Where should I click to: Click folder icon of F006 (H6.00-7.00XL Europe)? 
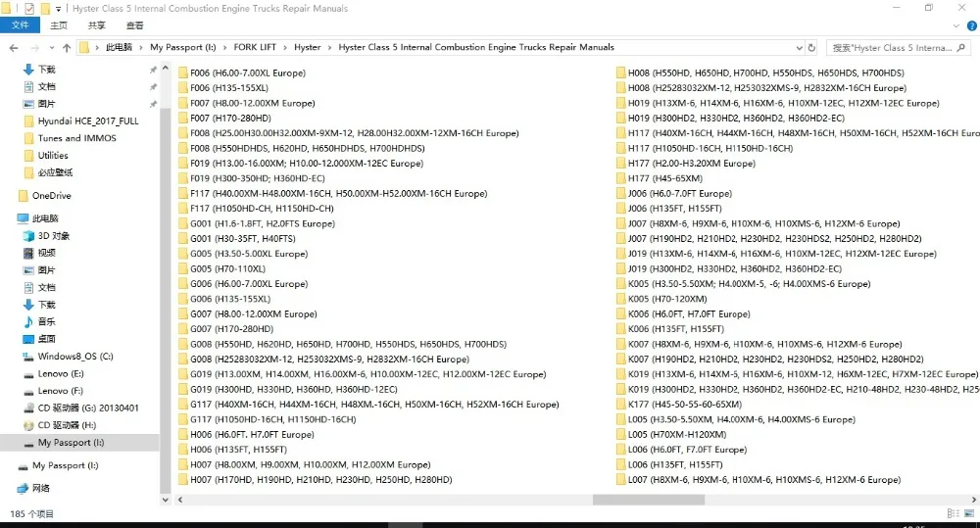182,72
